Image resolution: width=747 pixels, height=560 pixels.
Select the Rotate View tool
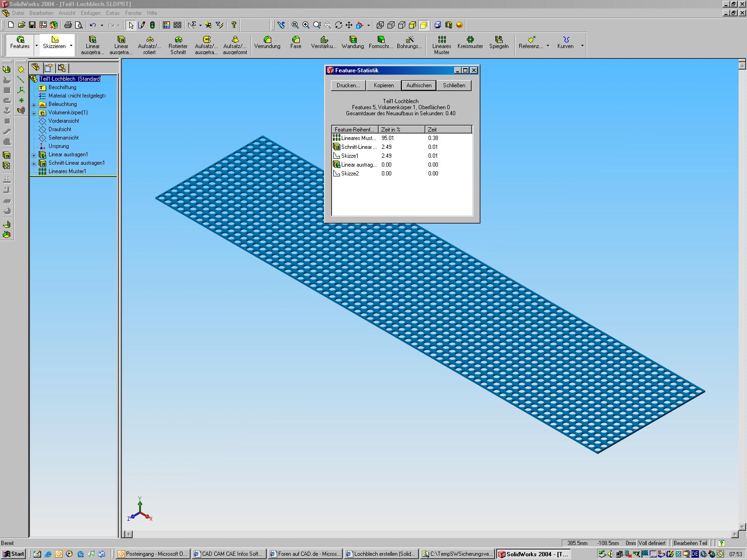pyautogui.click(x=338, y=25)
